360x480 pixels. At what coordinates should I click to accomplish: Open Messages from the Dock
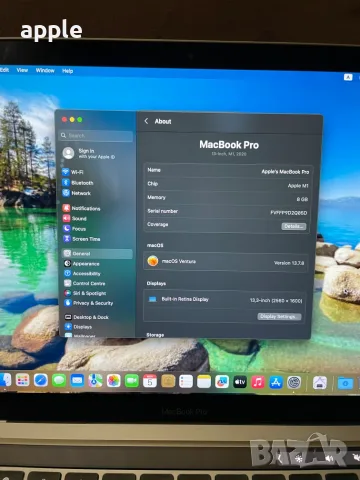click(59, 380)
